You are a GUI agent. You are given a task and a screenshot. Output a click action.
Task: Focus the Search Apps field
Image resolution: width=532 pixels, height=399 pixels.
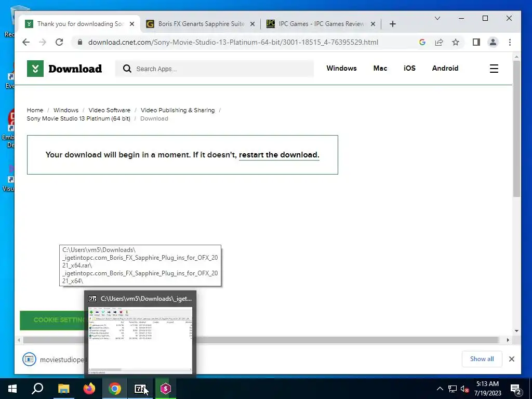coord(215,69)
